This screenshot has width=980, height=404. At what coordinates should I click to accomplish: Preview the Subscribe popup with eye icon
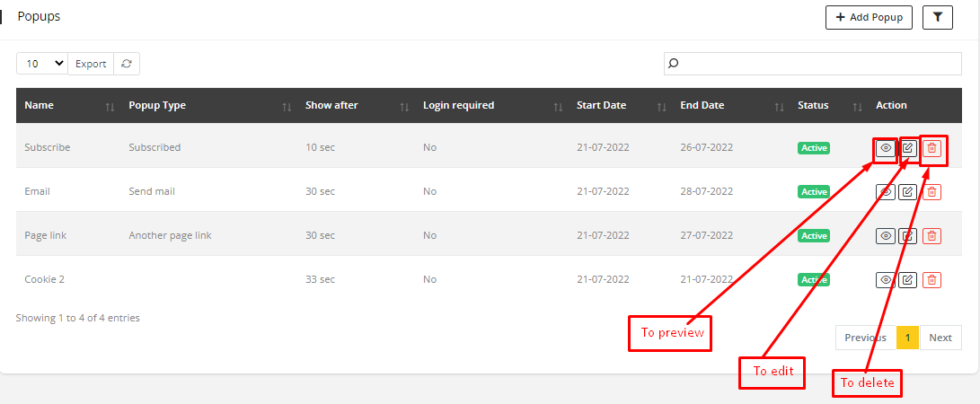click(x=886, y=148)
